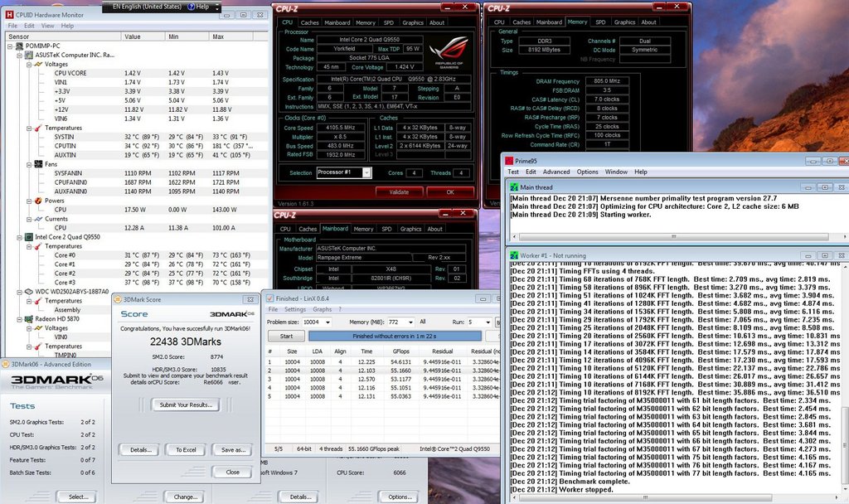Image resolution: width=849 pixels, height=504 pixels.
Task: Open the Graphs menu in LinX
Action: [x=323, y=309]
